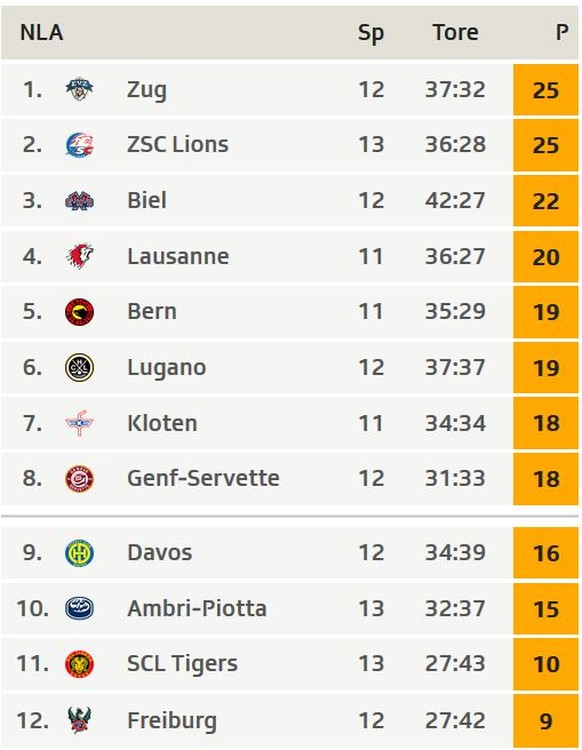Select the NLA league header
This screenshot has width=582, height=750.
point(42,33)
